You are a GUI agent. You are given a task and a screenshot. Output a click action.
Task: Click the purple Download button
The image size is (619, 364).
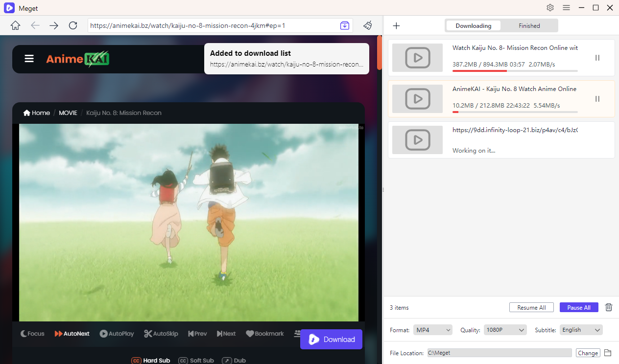331,340
